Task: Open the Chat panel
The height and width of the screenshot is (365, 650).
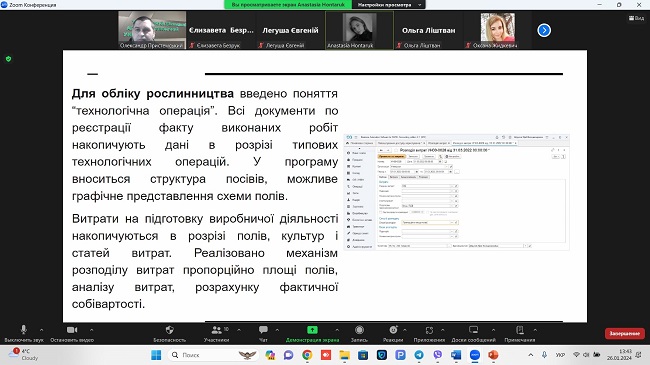Action: 263,333
